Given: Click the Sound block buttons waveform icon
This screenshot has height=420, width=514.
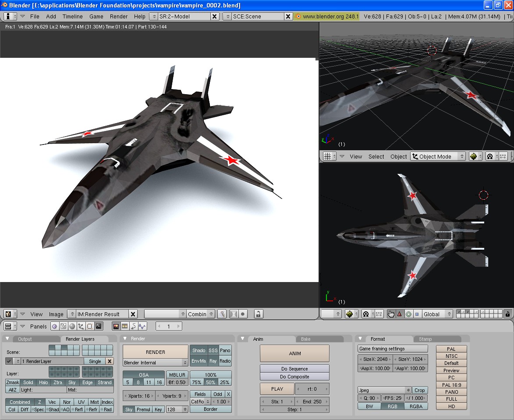Looking at the screenshot, I should point(142,326).
